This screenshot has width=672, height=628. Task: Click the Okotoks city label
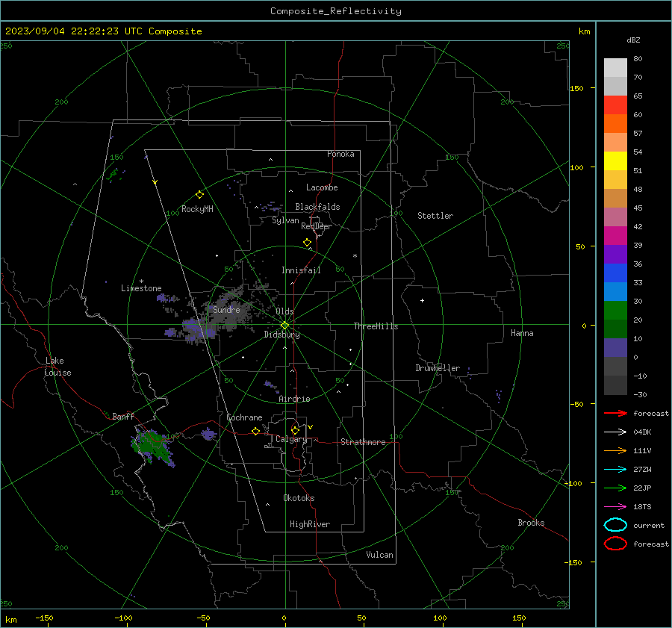point(299,498)
